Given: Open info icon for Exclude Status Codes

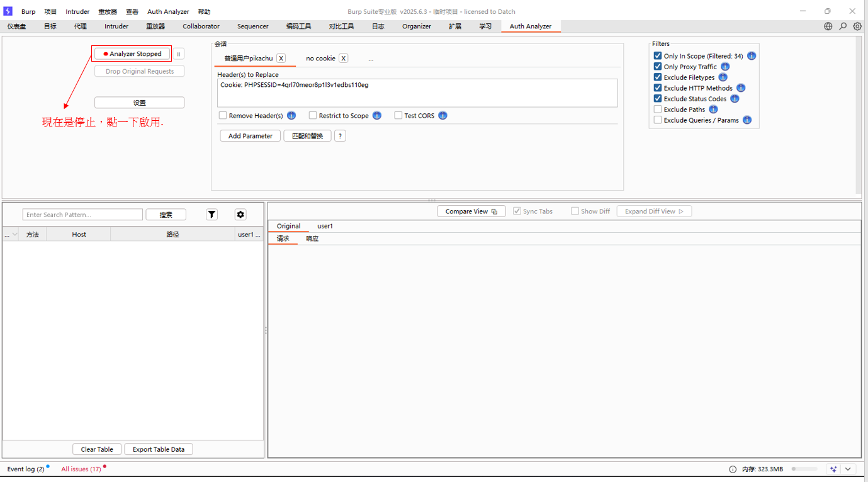Looking at the screenshot, I should tap(735, 99).
